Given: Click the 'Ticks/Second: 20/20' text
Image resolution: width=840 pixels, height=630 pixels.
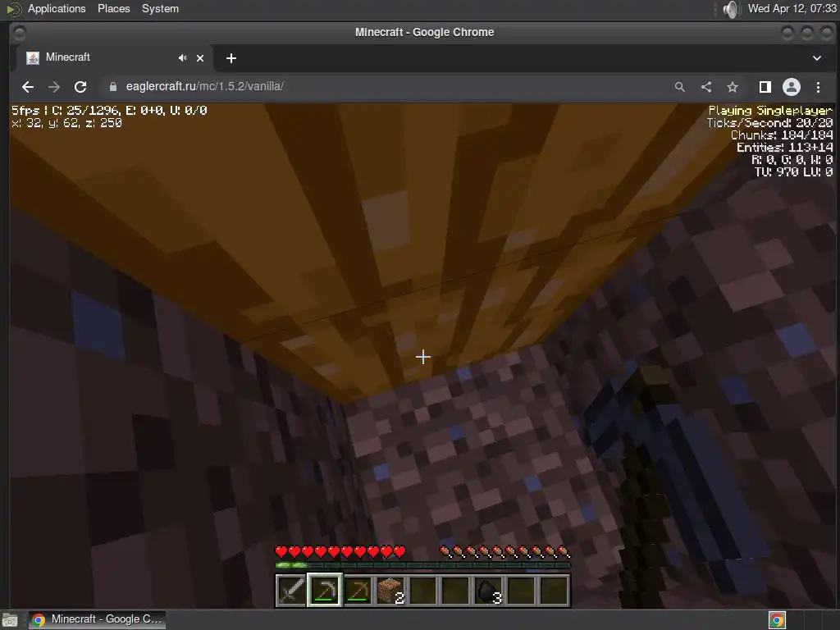Looking at the screenshot, I should 769,123.
